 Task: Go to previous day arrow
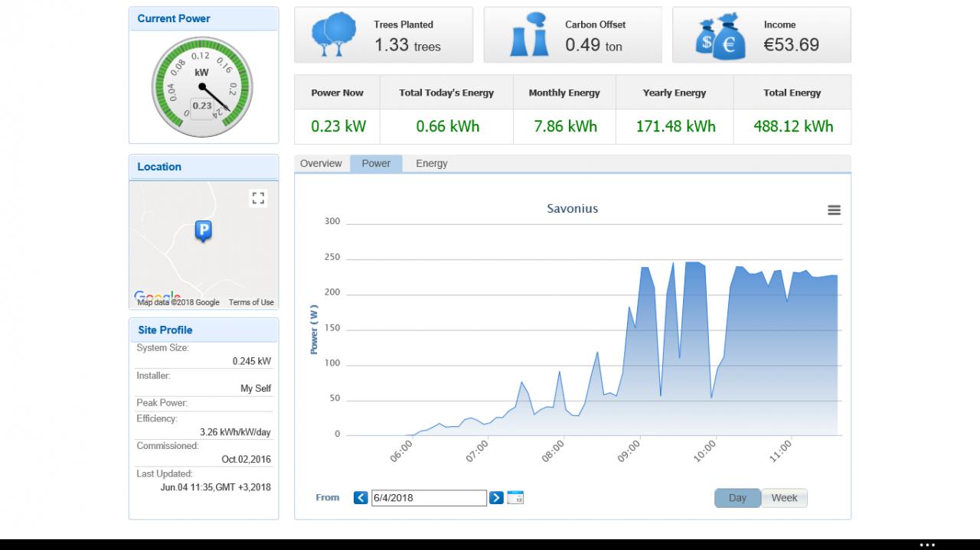coord(361,498)
